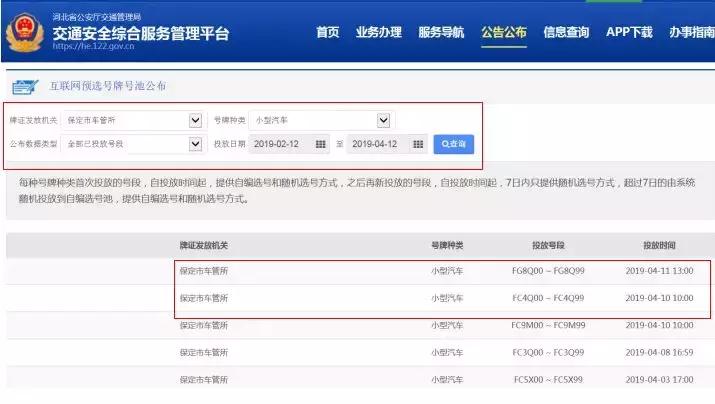715x404 pixels.
Task: Click the police emblem logo
Action: click(x=25, y=32)
